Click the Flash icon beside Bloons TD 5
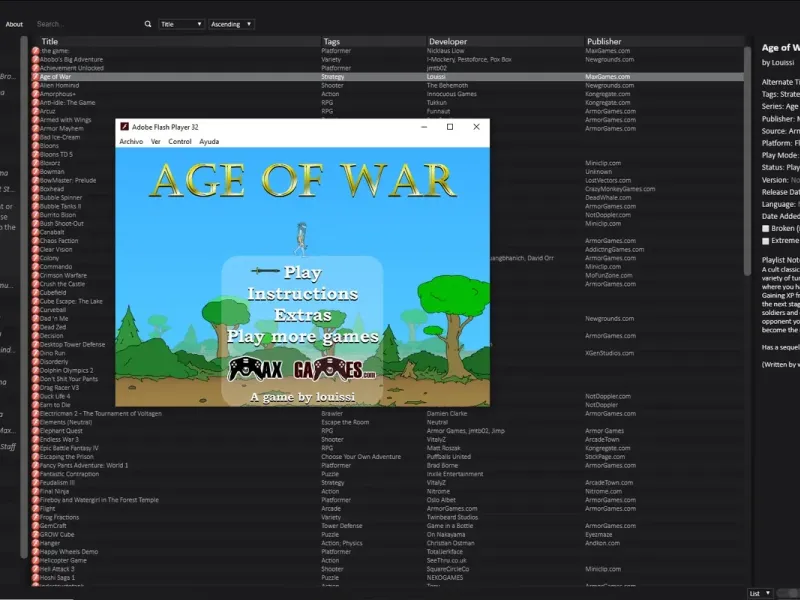Image resolution: width=800 pixels, height=600 pixels. pos(35,154)
